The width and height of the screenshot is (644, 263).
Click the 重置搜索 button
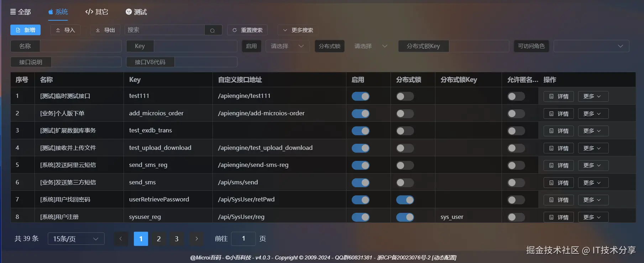click(247, 30)
